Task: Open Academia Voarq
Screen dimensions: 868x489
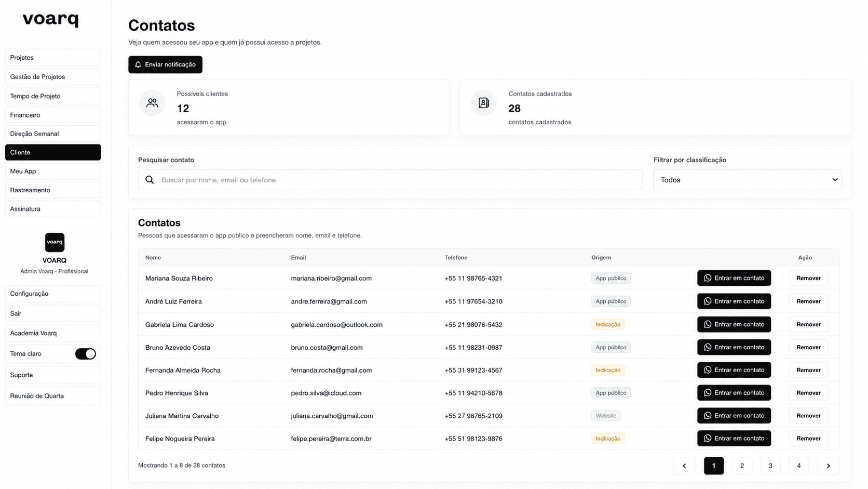Action: click(53, 333)
